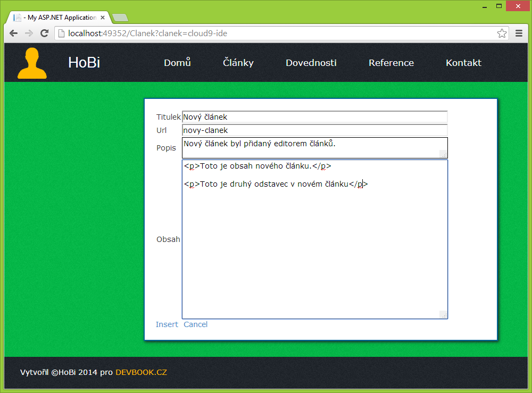The image size is (532, 393).
Task: Cancel editing the article
Action: tap(195, 324)
